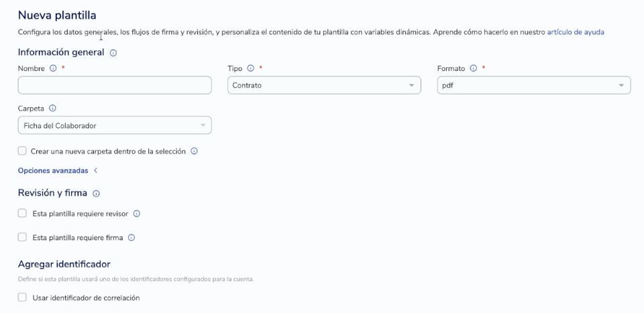The height and width of the screenshot is (313, 644).
Task: Expand Opciones avanzadas section
Action: tap(53, 171)
